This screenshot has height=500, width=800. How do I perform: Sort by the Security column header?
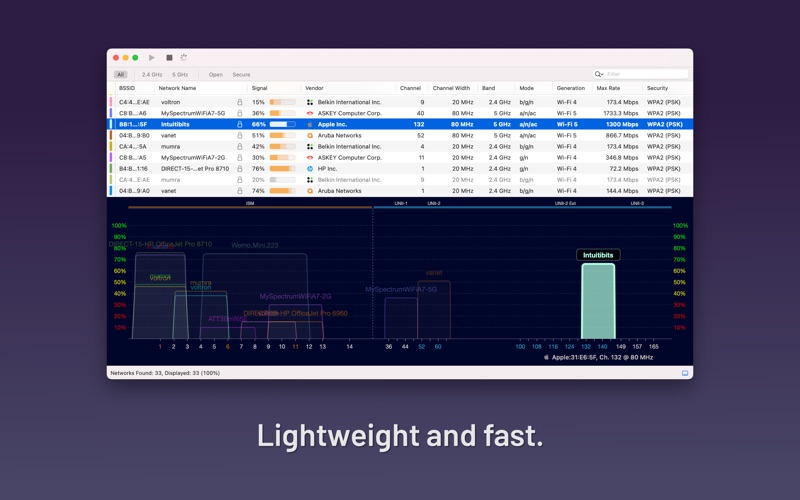pyautogui.click(x=658, y=88)
